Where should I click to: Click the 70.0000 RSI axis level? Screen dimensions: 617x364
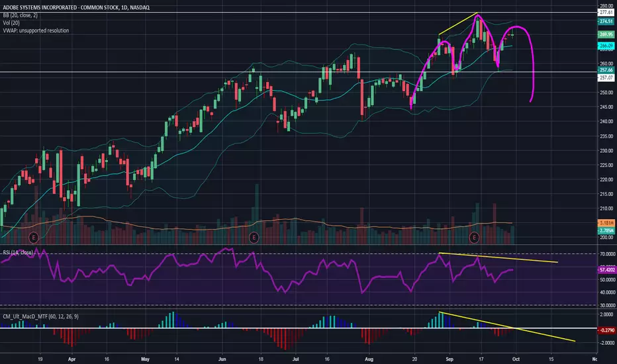tap(608, 254)
